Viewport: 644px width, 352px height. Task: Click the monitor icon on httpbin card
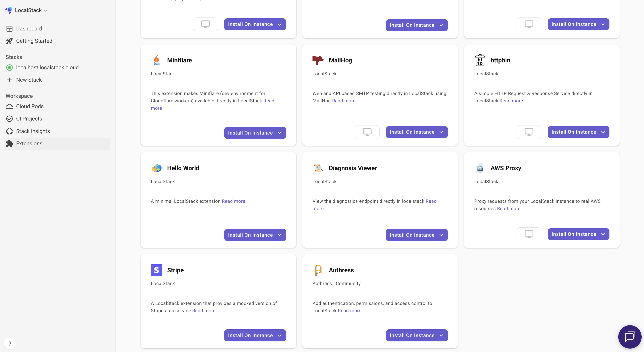coord(529,132)
